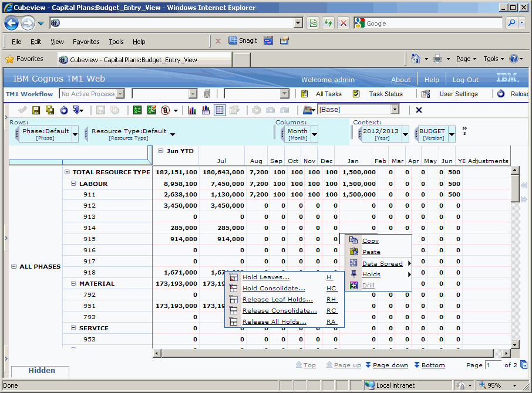Click the Hidden tab at bottom
The image size is (532, 393).
click(x=40, y=371)
